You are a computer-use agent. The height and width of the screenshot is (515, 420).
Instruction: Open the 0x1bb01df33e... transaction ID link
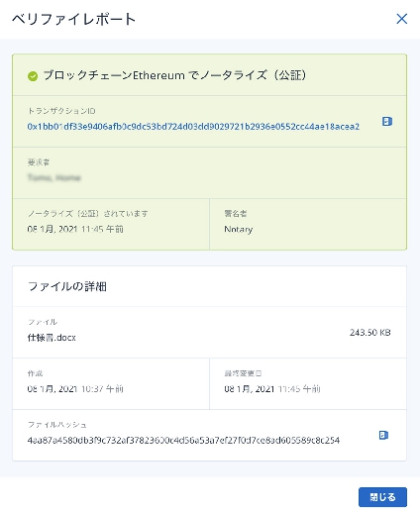(193, 127)
